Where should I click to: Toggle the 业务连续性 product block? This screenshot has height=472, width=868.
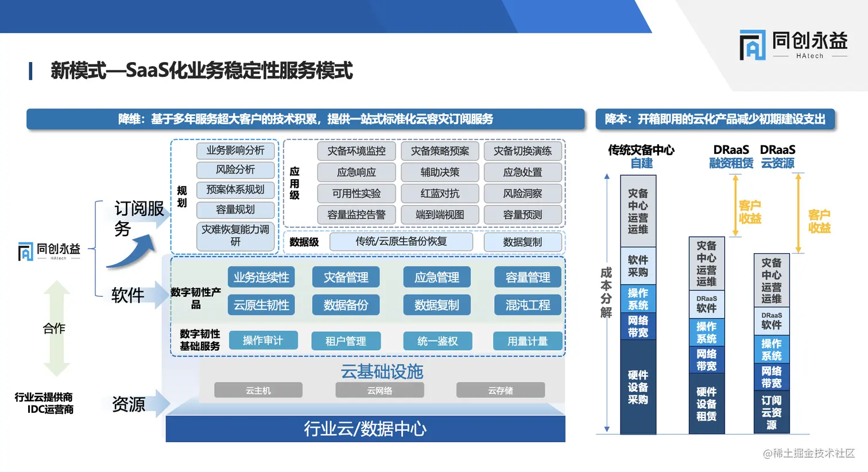click(x=261, y=277)
